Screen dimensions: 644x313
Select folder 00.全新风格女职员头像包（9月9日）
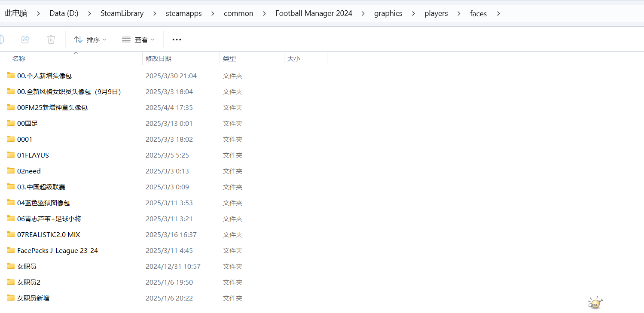(69, 91)
